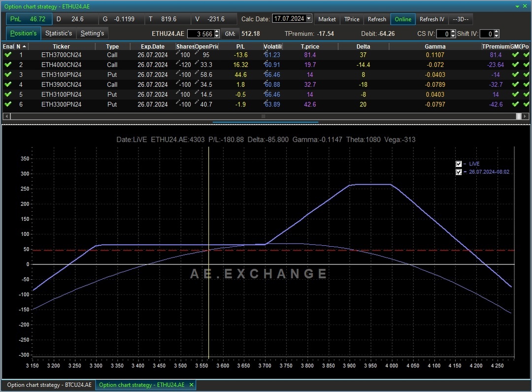This screenshot has height=392, width=532.
Task: Sort by N column header
Action: (x=21, y=46)
